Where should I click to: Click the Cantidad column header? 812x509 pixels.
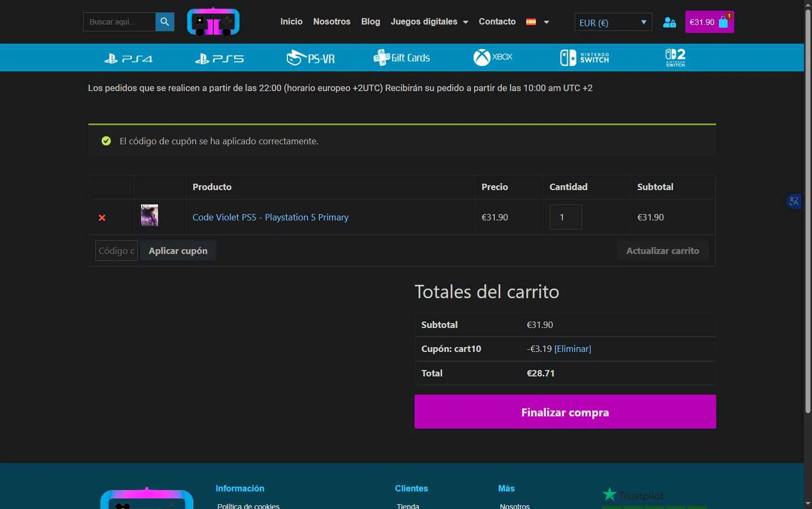(x=568, y=187)
